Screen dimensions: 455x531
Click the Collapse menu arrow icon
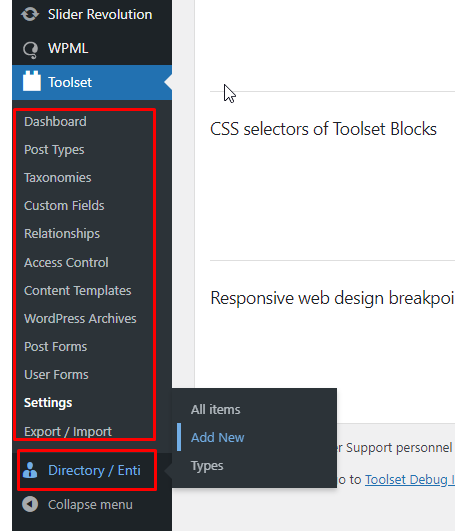coord(30,504)
